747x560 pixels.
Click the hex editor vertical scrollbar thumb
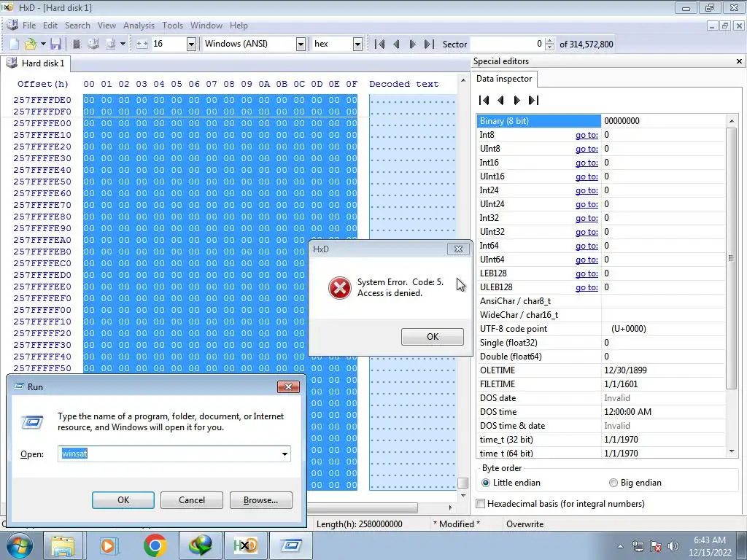click(x=462, y=483)
